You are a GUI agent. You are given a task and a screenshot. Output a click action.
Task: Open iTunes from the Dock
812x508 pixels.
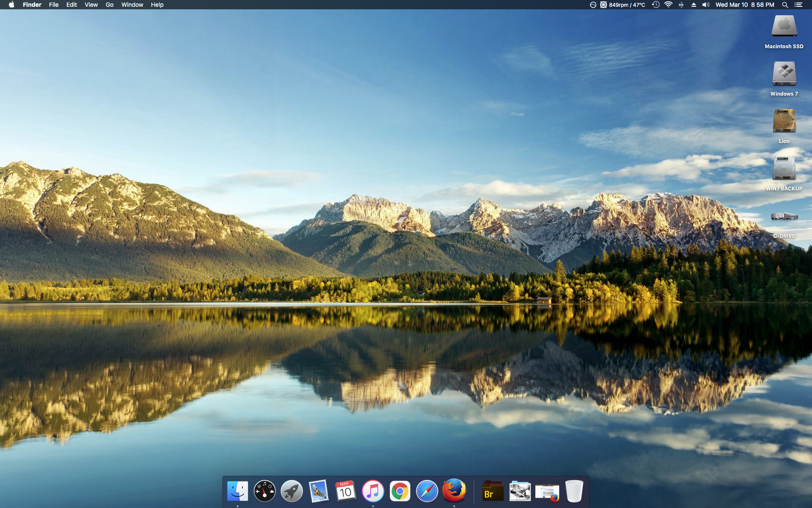(x=373, y=491)
